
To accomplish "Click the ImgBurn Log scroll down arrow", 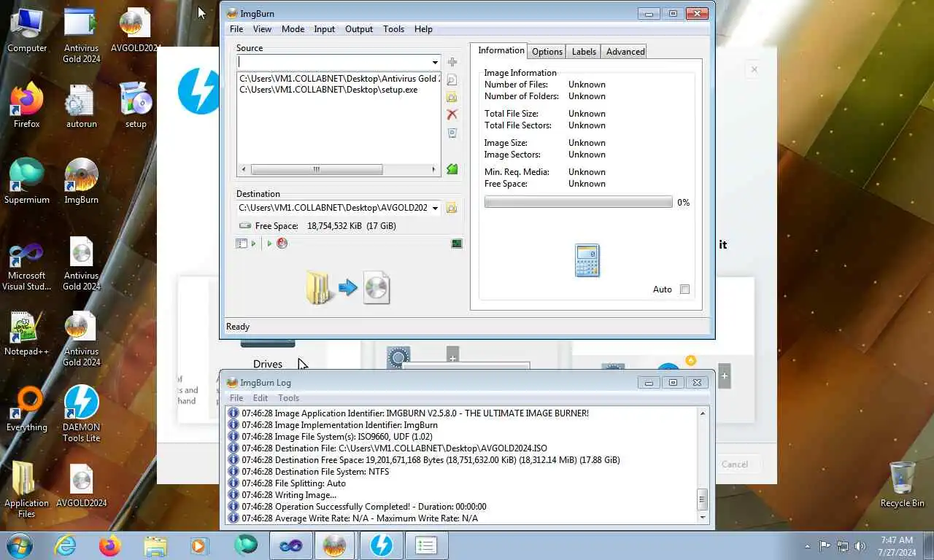I will pos(703,518).
